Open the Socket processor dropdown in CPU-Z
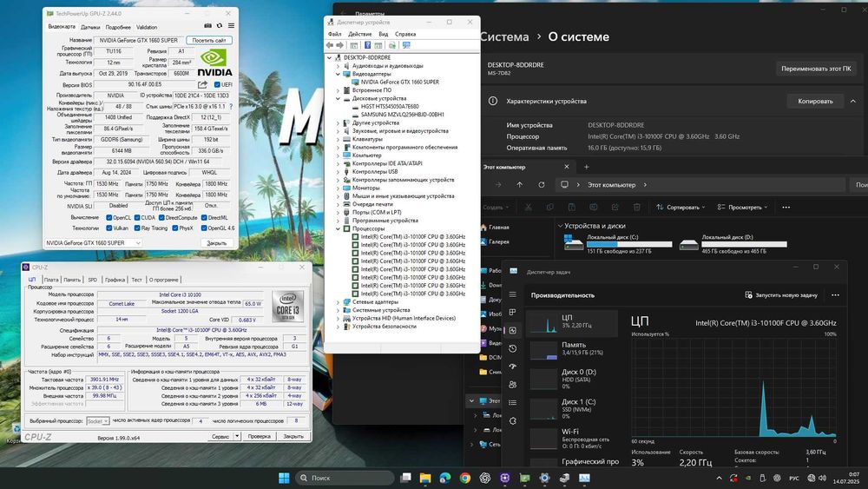 [97, 421]
